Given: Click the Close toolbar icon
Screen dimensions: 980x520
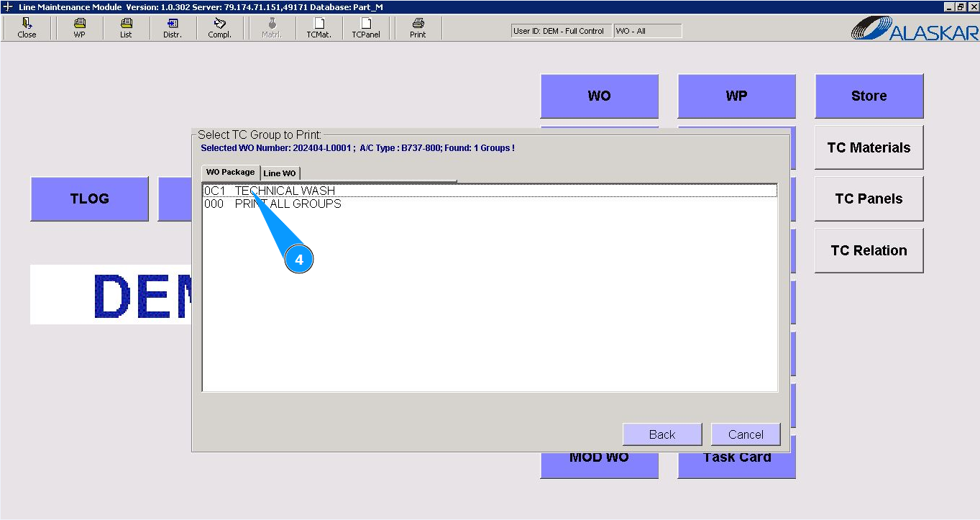Looking at the screenshot, I should tap(27, 28).
